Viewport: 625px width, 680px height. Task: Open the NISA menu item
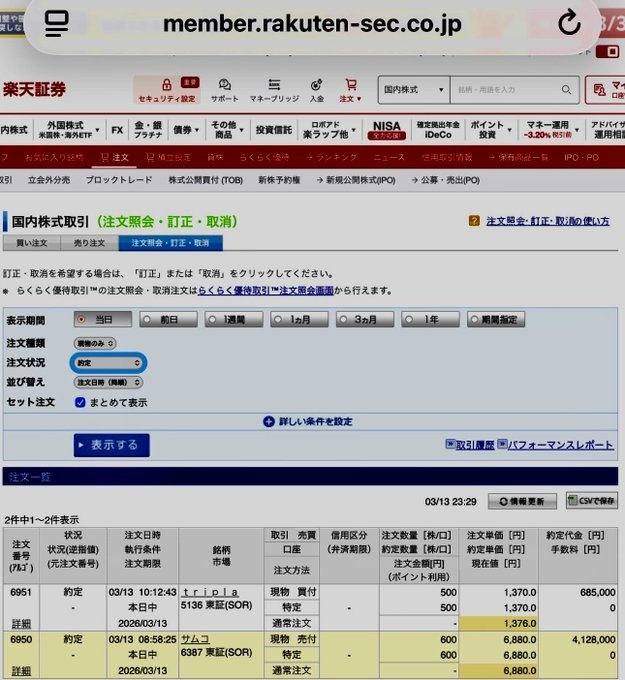[x=386, y=130]
